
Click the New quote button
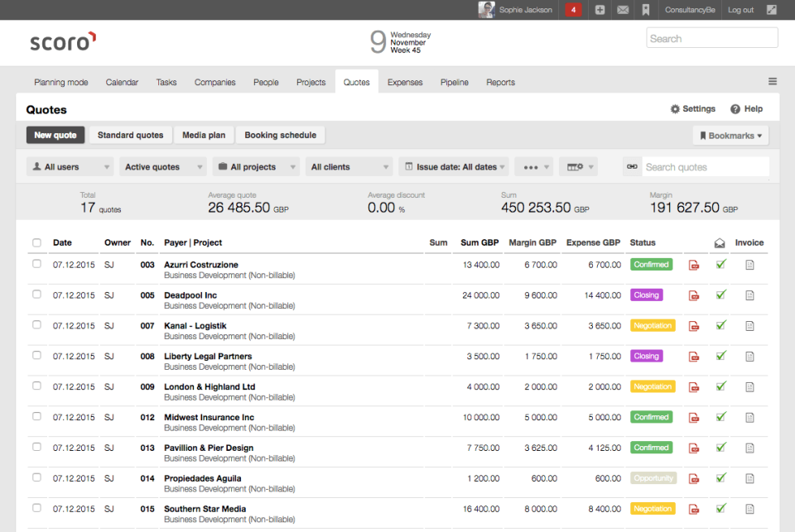[x=55, y=135]
